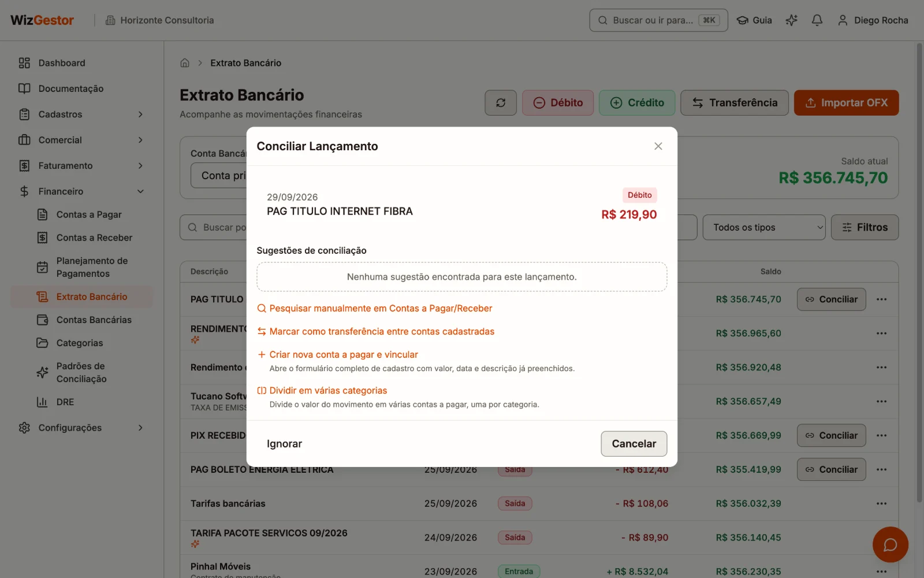Image resolution: width=924 pixels, height=578 pixels.
Task: Click the WizGestor logo
Action: tap(42, 20)
